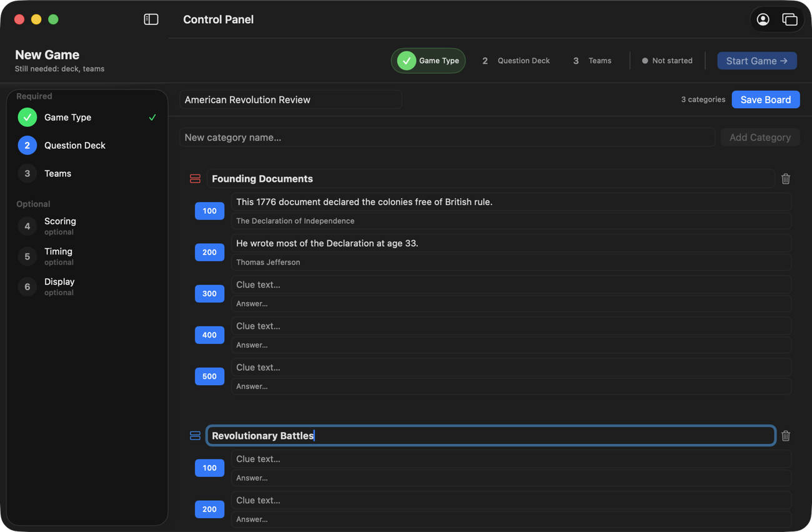Go to Teams step in header
The width and height of the screenshot is (812, 532).
click(592, 61)
